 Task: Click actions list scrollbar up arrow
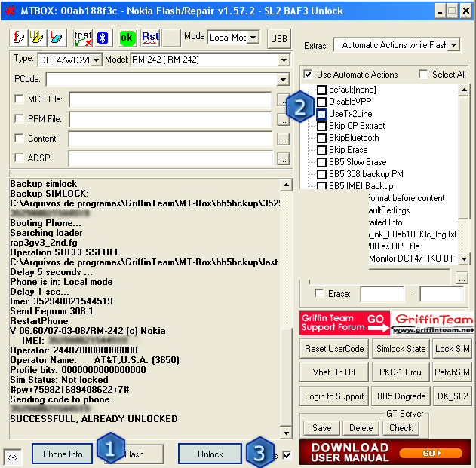(x=464, y=90)
